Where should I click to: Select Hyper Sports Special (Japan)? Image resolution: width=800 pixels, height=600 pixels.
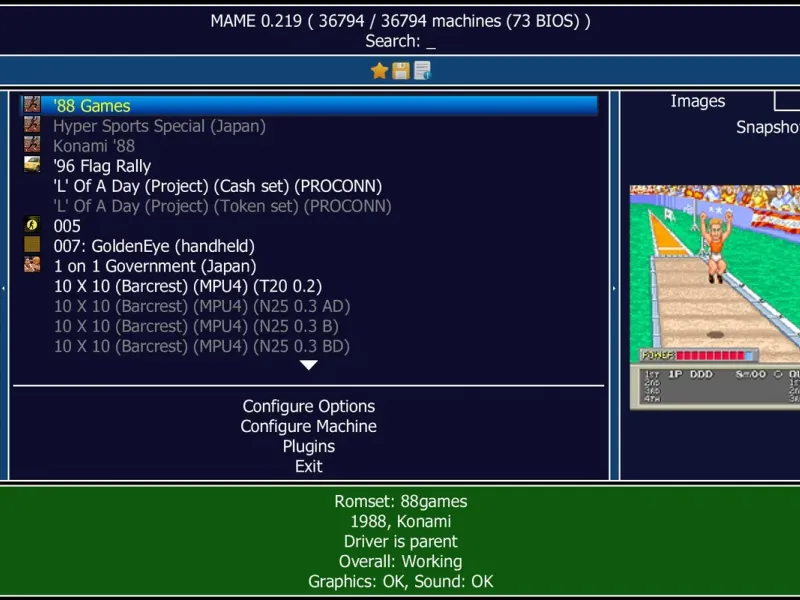159,126
